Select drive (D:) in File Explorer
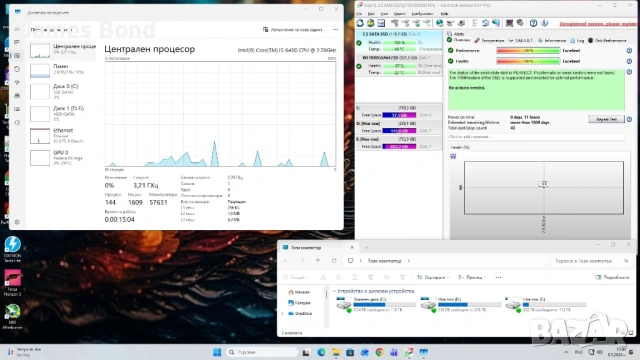Screen dimensions: 640x360 click(x=461, y=304)
